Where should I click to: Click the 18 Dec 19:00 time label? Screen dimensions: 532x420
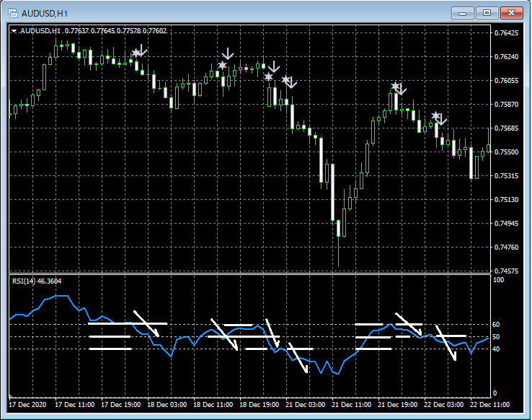(x=260, y=405)
